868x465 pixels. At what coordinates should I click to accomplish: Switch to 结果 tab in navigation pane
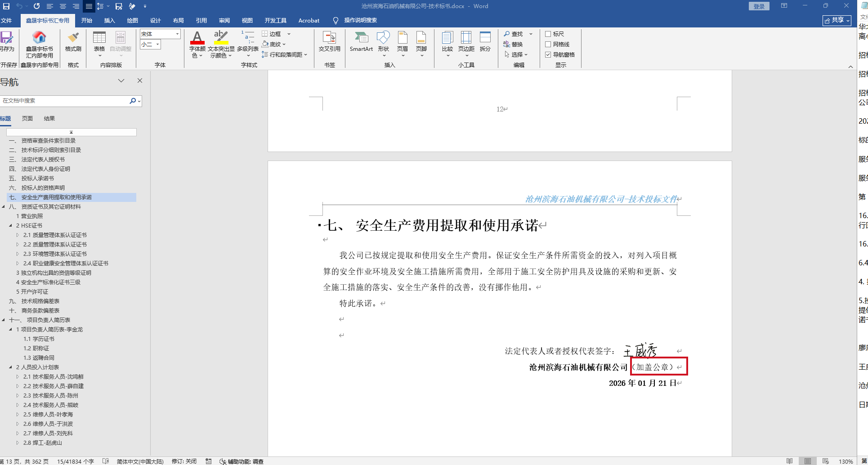click(49, 119)
